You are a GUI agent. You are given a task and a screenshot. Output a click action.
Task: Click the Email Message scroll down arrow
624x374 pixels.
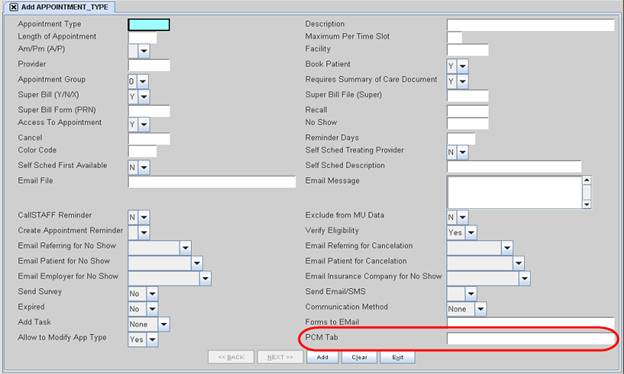(x=587, y=204)
